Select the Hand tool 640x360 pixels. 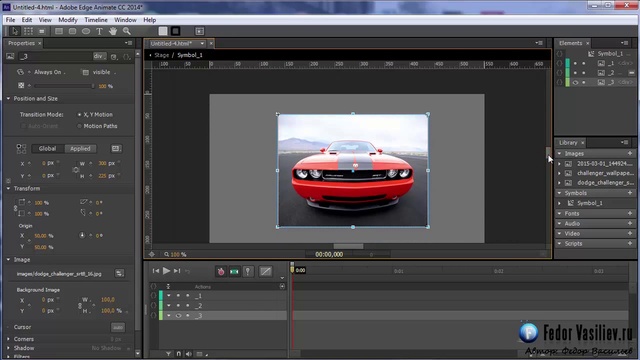113,31
